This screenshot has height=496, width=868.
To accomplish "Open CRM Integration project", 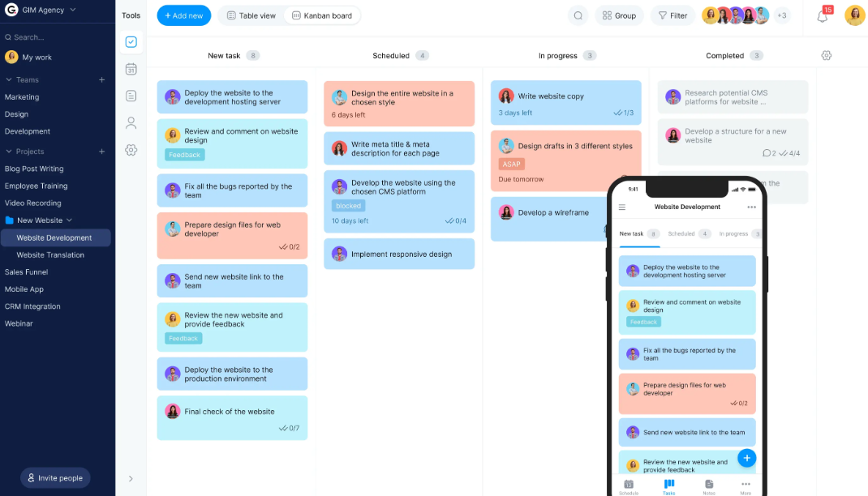I will [x=32, y=306].
